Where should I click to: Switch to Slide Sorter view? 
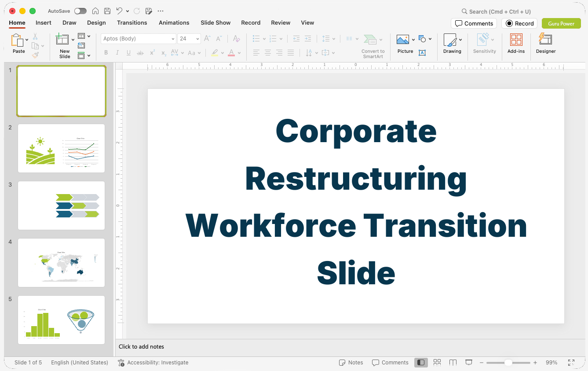tap(437, 362)
